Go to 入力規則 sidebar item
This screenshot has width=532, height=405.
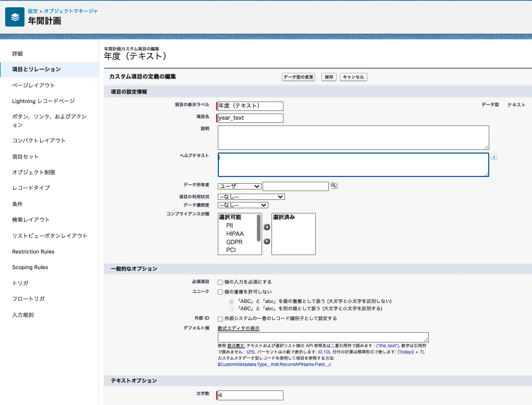tap(23, 315)
